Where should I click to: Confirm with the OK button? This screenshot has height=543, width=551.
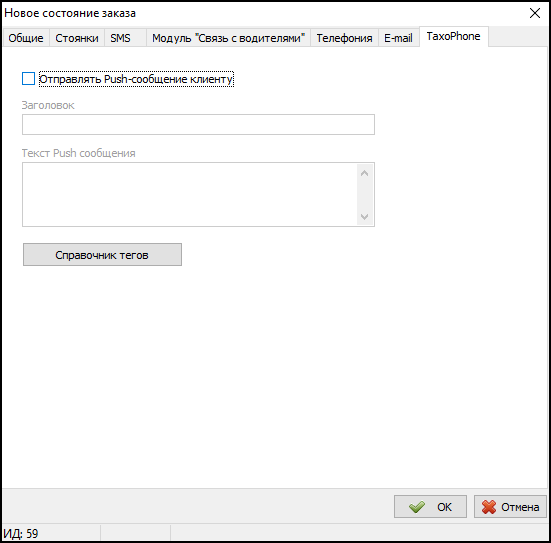(430, 507)
